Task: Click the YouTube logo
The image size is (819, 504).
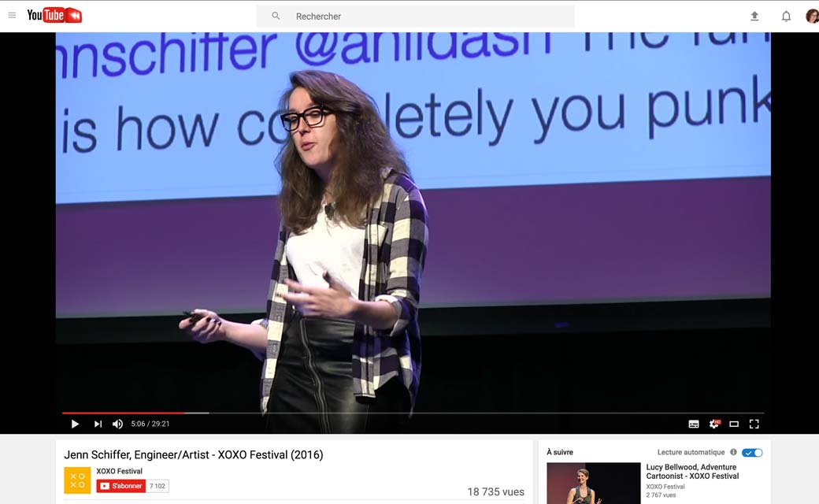Action: [54, 15]
